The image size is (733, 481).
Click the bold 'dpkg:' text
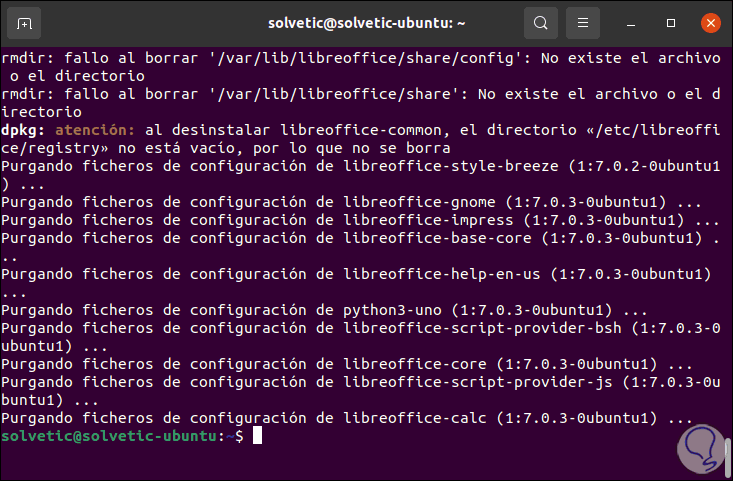click(x=23, y=130)
